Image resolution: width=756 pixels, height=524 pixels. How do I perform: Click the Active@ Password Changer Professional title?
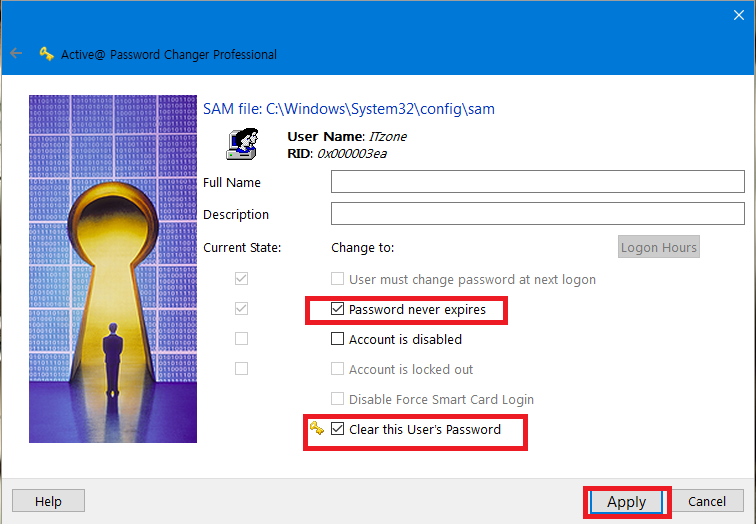(169, 54)
